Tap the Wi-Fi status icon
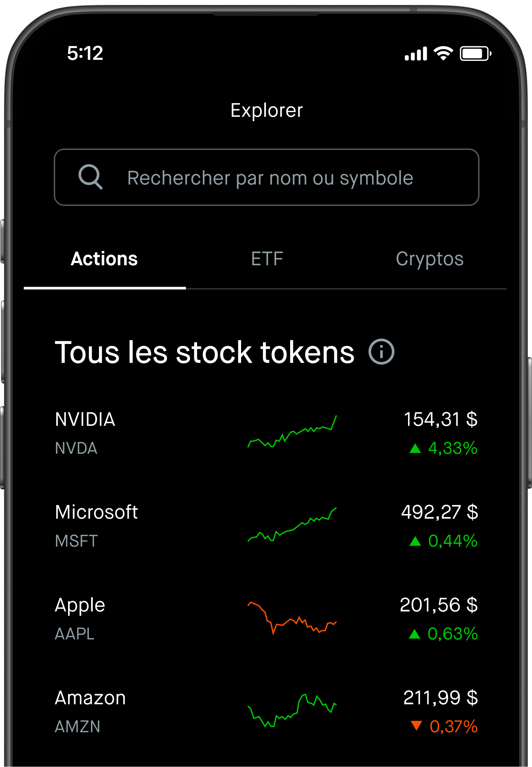This screenshot has width=532, height=767. pos(443,54)
